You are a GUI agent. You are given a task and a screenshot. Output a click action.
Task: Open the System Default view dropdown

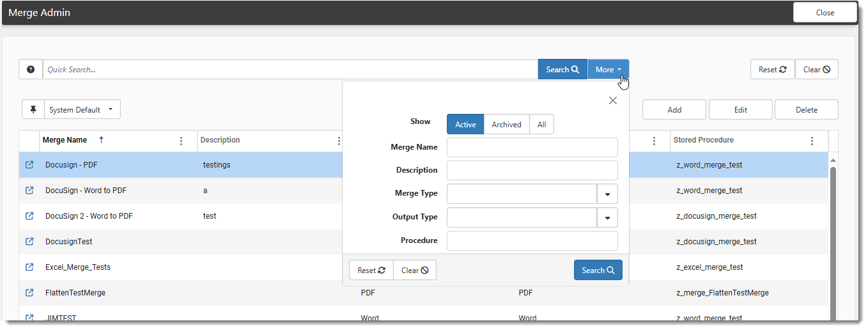(82, 109)
